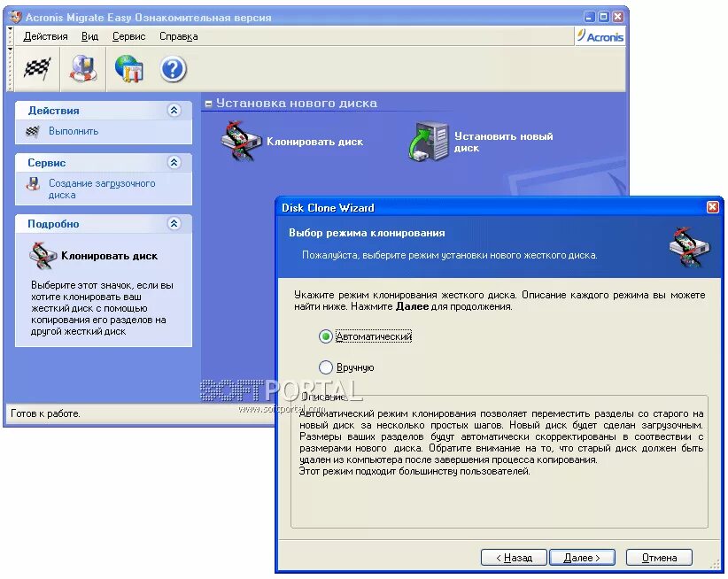Screen dimensions: 728x579
Task: Click the Назад button in wizard
Action: pyautogui.click(x=514, y=557)
